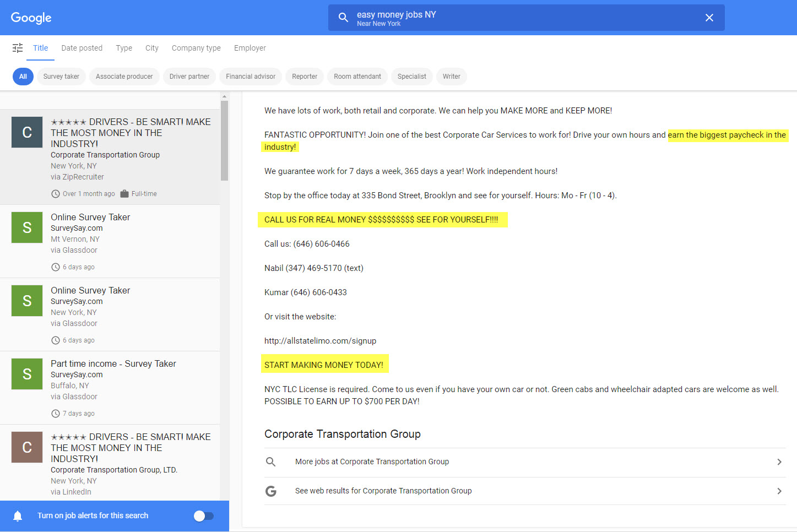Clear the search with the X icon
The image size is (797, 532).
[x=709, y=18]
